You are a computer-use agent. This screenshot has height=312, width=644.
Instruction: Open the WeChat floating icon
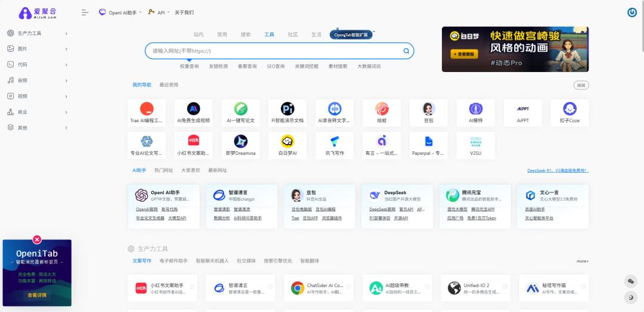[631, 281]
